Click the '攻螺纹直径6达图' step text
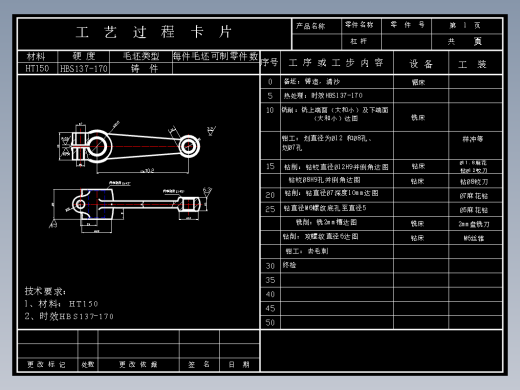The width and height of the screenshot is (520, 390). click(331, 236)
